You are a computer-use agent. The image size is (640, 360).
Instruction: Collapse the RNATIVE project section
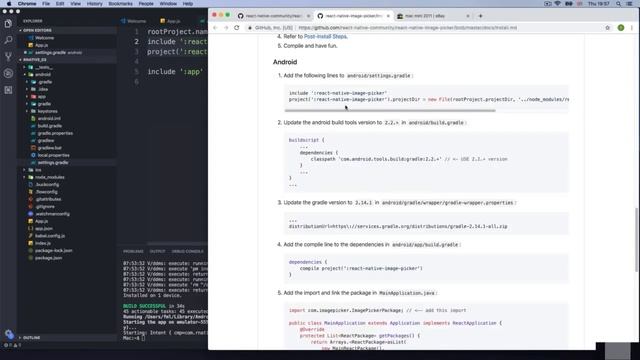pyautogui.click(x=34, y=60)
